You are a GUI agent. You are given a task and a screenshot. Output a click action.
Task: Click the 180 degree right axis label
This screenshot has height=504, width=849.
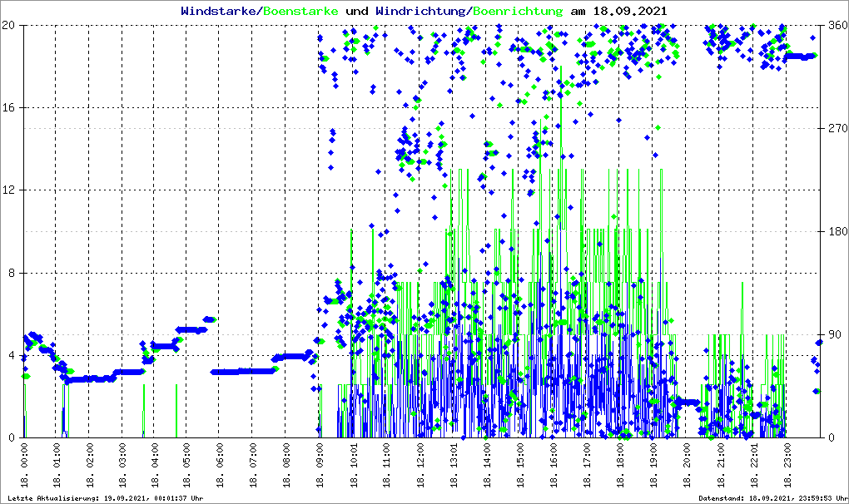pyautogui.click(x=836, y=232)
